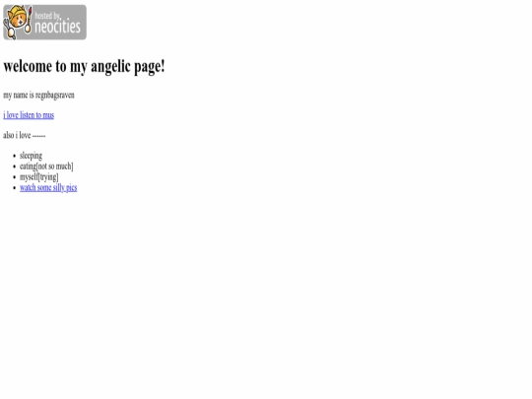Click the word 'angelic' in the heading

coord(110,67)
